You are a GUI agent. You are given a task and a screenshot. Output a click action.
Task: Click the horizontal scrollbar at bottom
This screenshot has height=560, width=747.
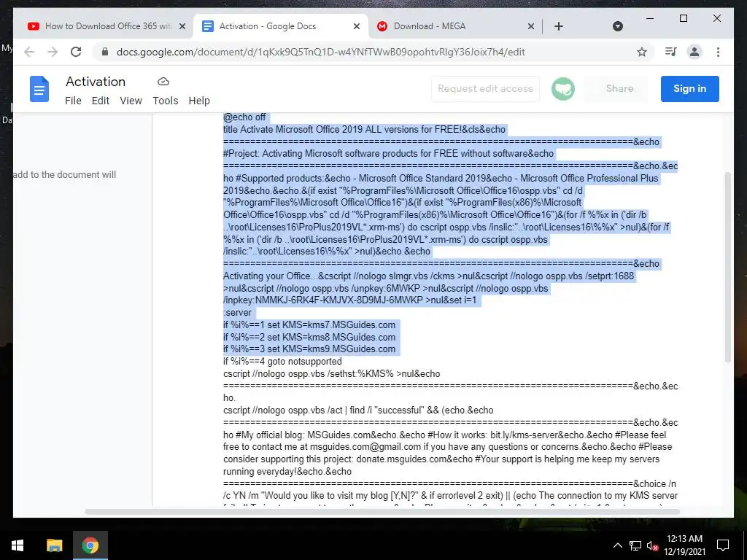click(382, 512)
